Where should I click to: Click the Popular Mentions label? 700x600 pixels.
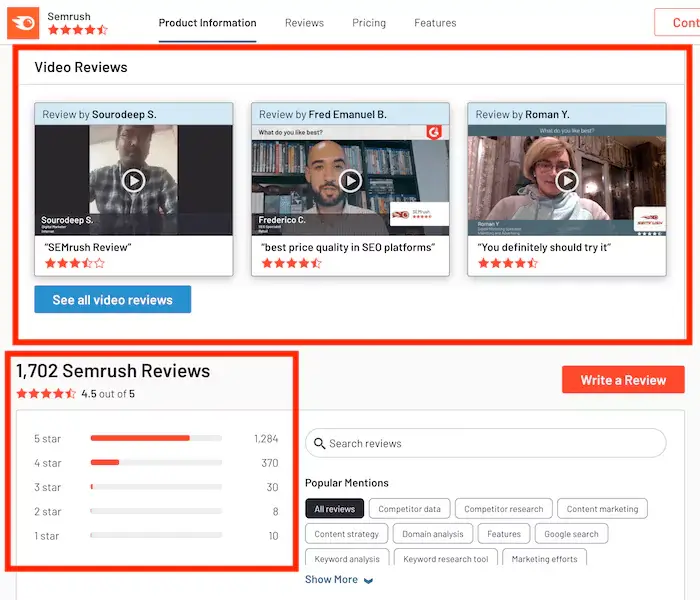click(x=347, y=483)
